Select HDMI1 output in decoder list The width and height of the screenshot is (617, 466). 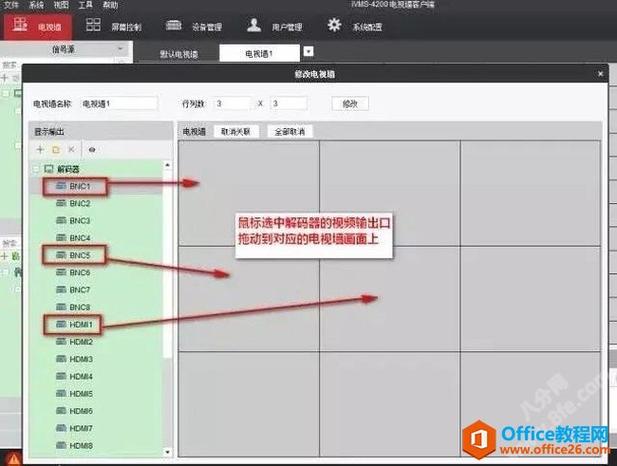pyautogui.click(x=81, y=324)
